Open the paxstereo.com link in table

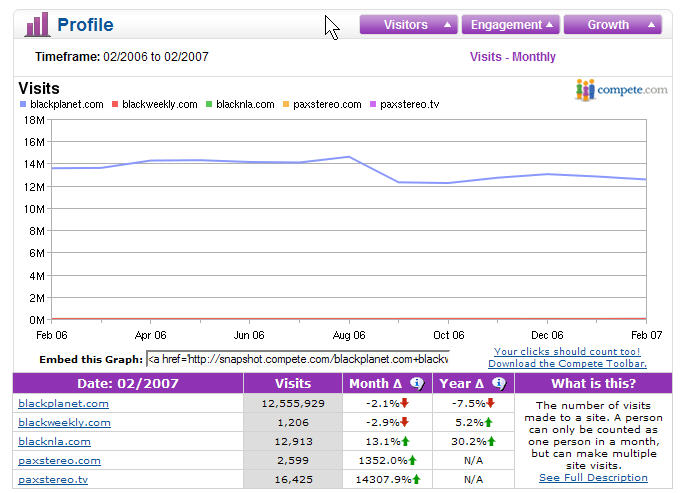click(59, 461)
